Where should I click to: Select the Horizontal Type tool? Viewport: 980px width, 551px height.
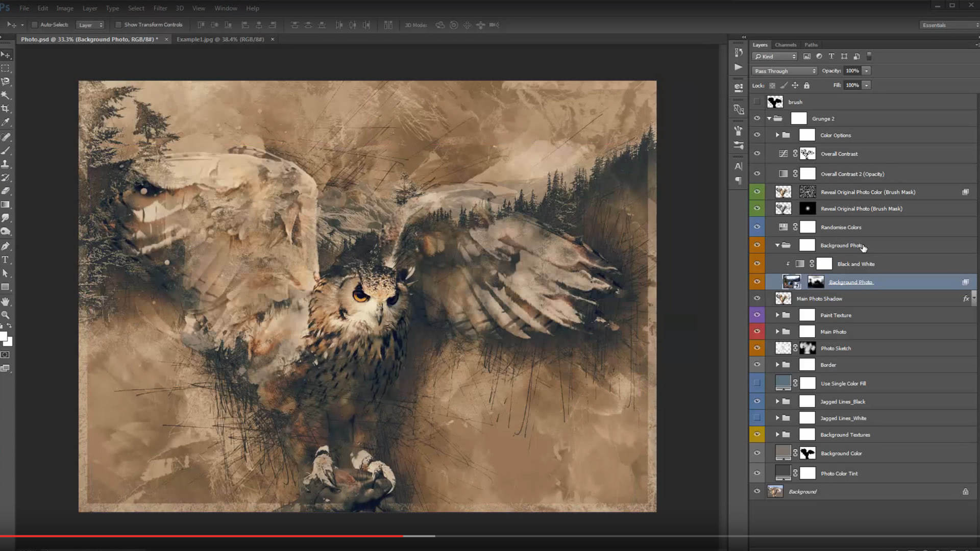pos(6,260)
